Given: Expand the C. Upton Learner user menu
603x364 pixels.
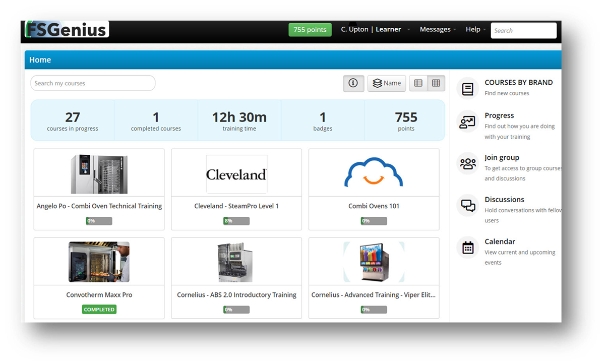Looking at the screenshot, I should [375, 29].
